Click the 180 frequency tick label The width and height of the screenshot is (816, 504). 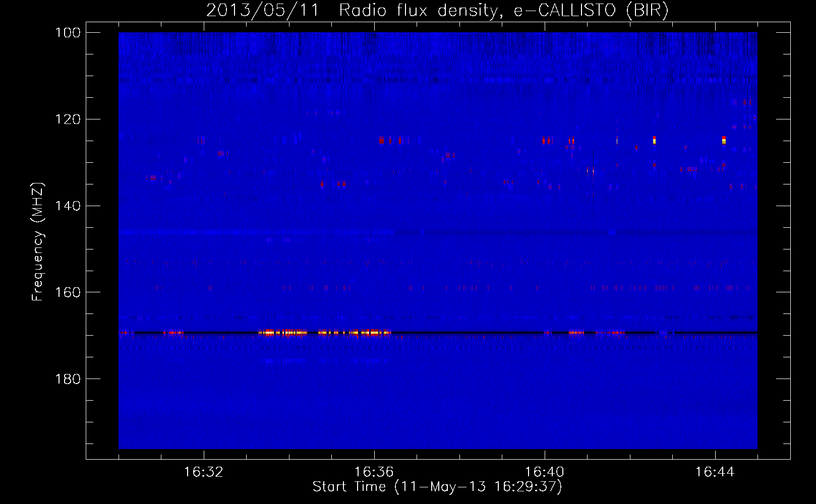(x=68, y=379)
